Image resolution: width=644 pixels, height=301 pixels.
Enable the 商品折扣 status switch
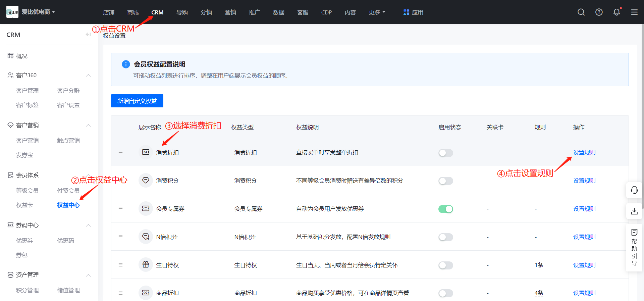[446, 293]
